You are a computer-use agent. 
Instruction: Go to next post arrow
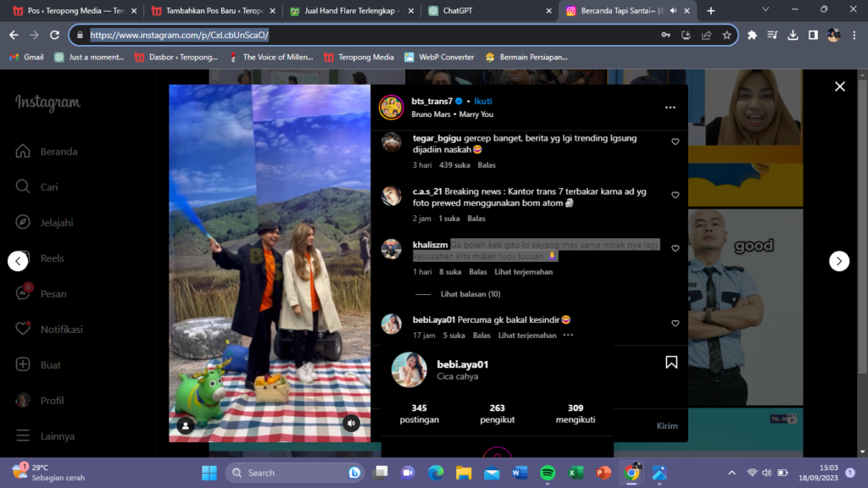click(x=839, y=261)
